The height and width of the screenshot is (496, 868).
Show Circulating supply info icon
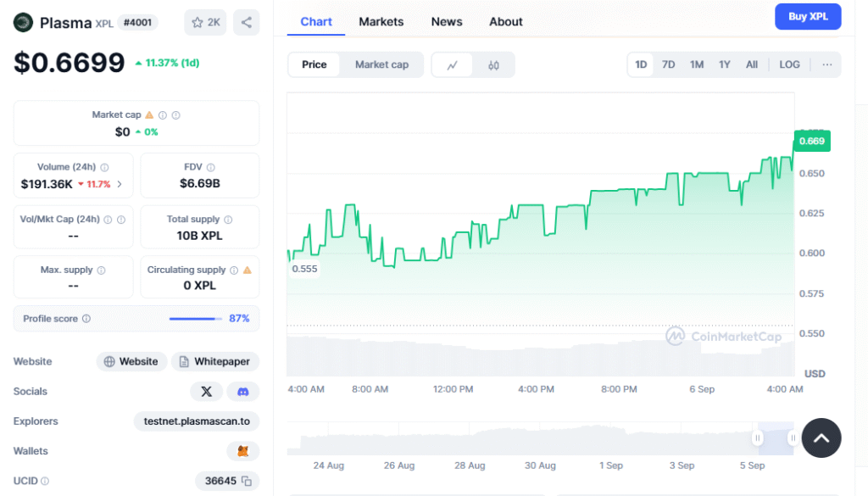[x=234, y=270]
